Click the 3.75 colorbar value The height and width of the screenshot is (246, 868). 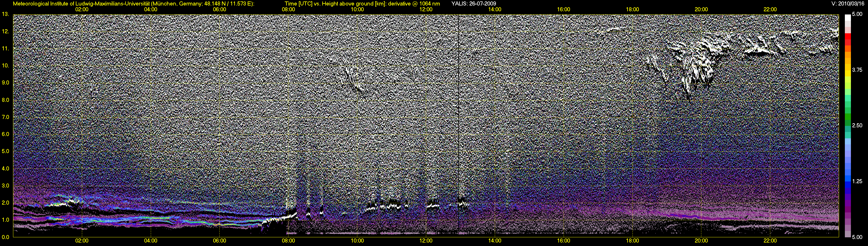click(857, 70)
